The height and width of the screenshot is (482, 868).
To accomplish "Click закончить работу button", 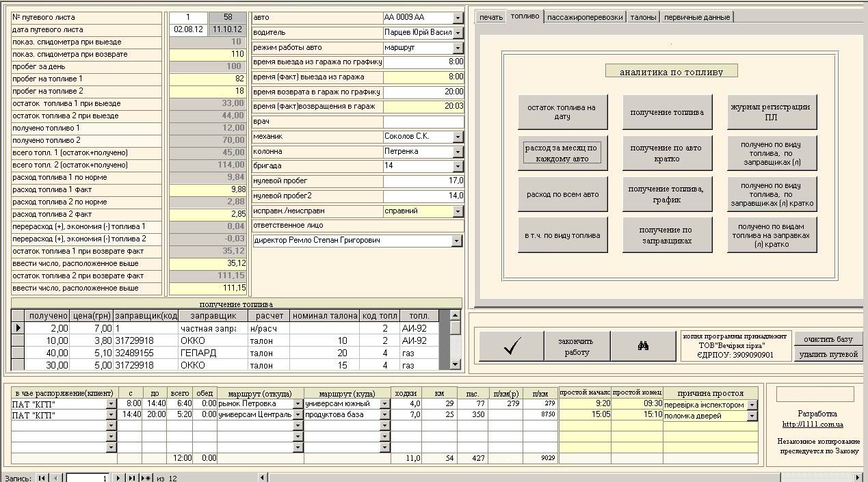I will (x=576, y=347).
